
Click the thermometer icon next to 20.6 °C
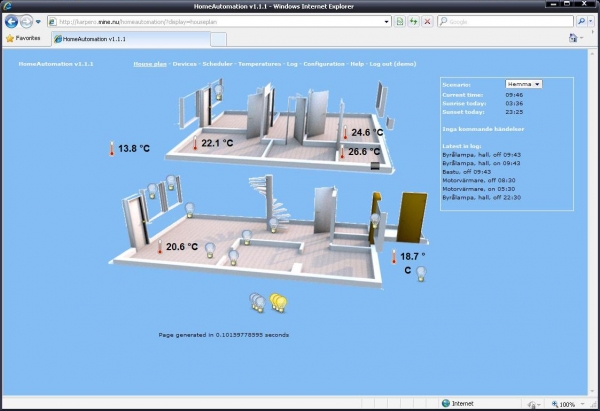160,247
